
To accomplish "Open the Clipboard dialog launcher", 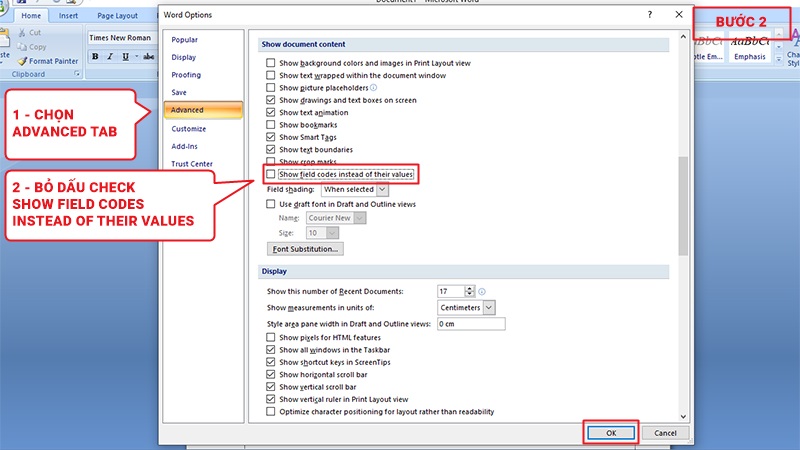I will (77, 74).
